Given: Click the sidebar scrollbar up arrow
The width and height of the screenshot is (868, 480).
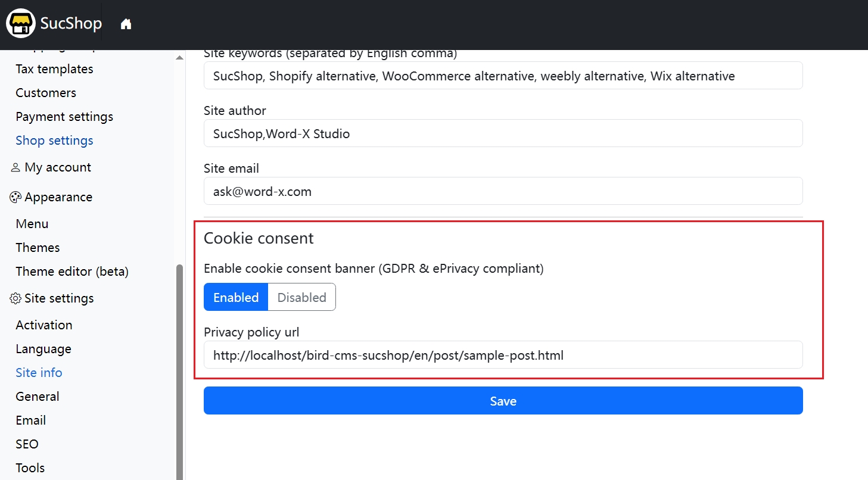Looking at the screenshot, I should (x=179, y=57).
